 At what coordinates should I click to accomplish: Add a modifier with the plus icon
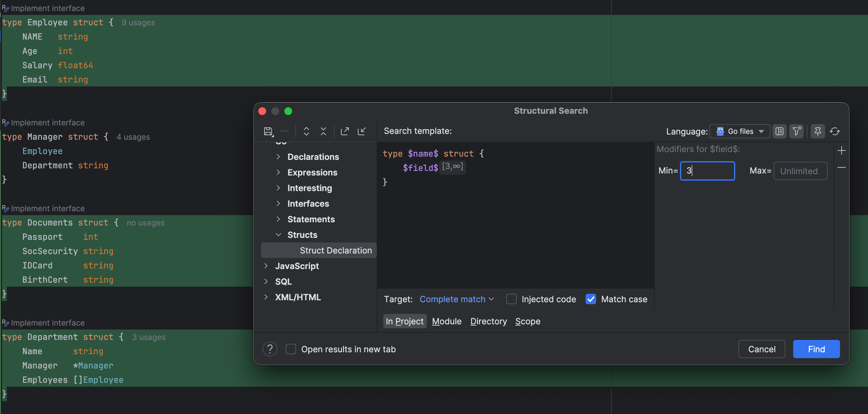coord(841,150)
